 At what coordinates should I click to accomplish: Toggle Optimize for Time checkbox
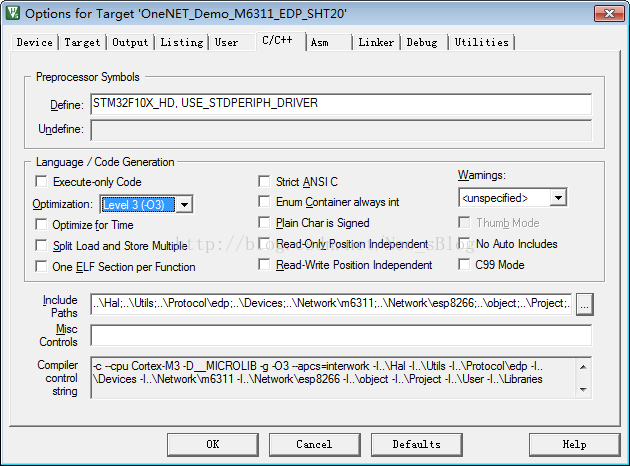point(41,224)
